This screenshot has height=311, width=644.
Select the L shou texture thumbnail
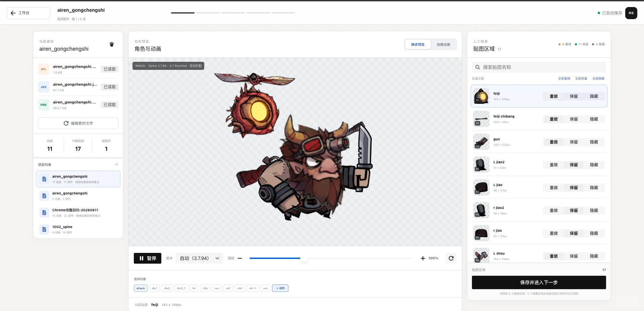tap(481, 255)
